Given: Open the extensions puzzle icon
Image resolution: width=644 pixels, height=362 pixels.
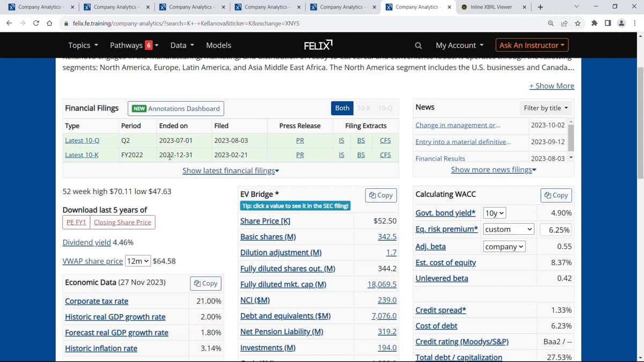Looking at the screenshot, I should (594, 23).
